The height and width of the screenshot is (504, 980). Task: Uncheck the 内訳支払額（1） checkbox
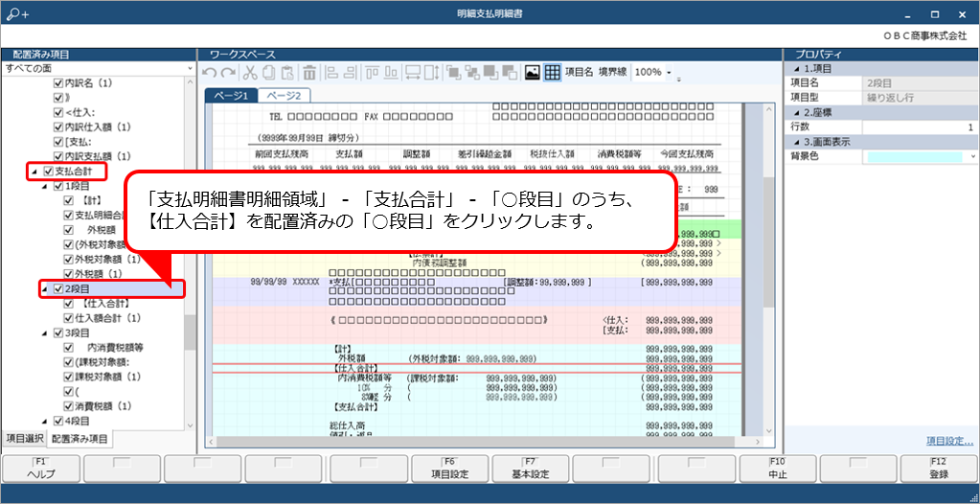click(x=58, y=155)
